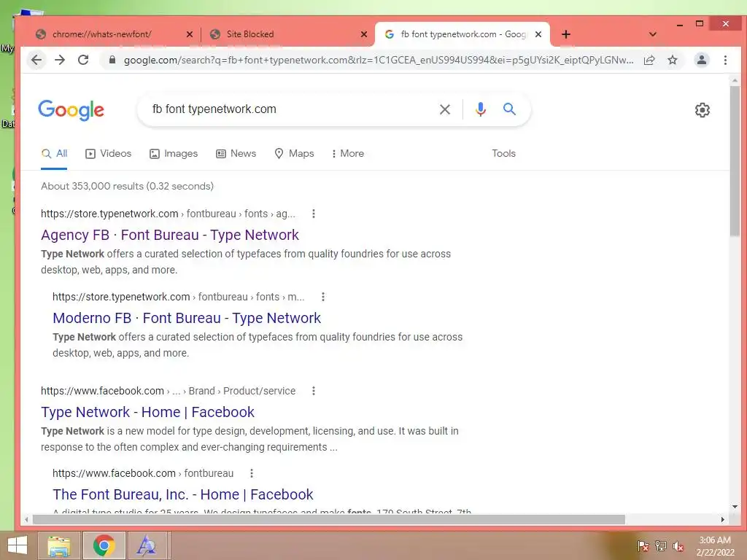Viewport: 747px width, 560px height.
Task: Open Chrome profile avatar
Action: point(701,60)
